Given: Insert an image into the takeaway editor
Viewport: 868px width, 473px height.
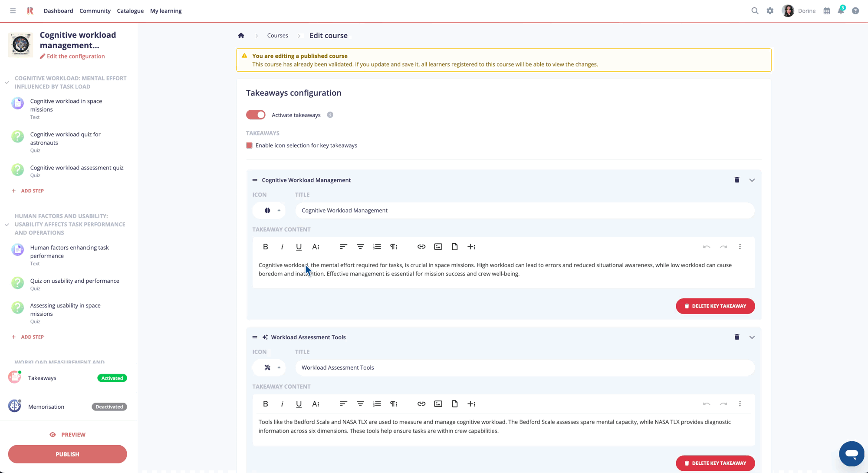Looking at the screenshot, I should click(x=438, y=246).
